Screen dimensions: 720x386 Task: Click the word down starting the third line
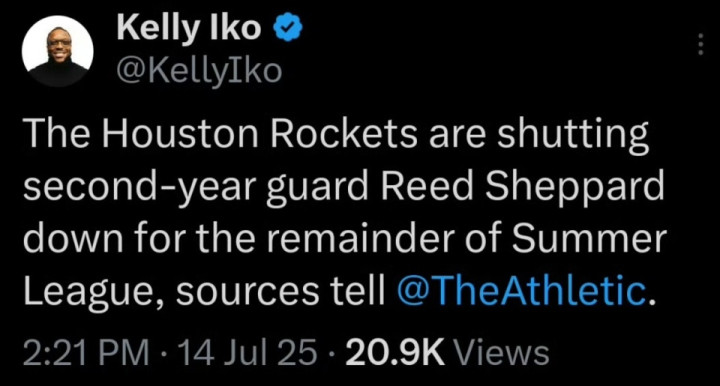tap(73, 238)
